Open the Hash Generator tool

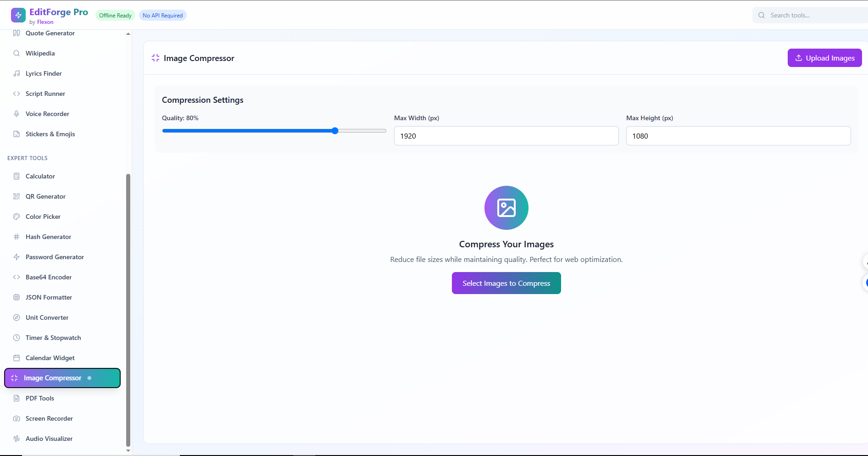(x=62, y=237)
